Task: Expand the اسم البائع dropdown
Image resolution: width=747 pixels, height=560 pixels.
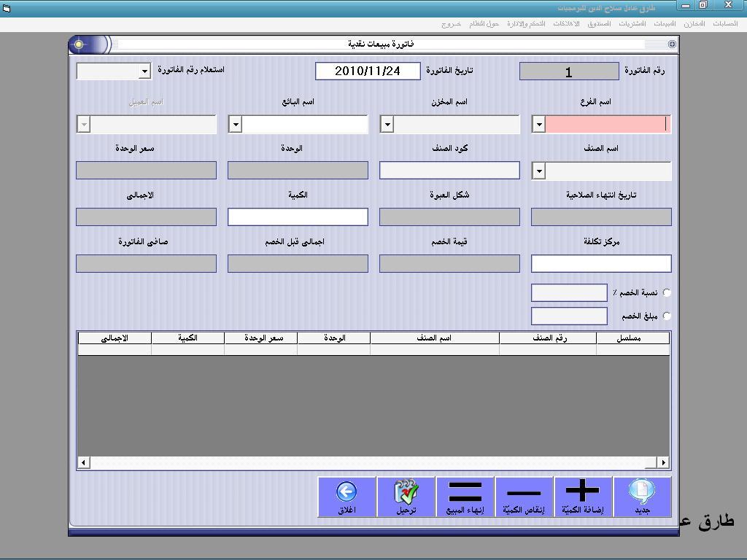Action: (236, 125)
